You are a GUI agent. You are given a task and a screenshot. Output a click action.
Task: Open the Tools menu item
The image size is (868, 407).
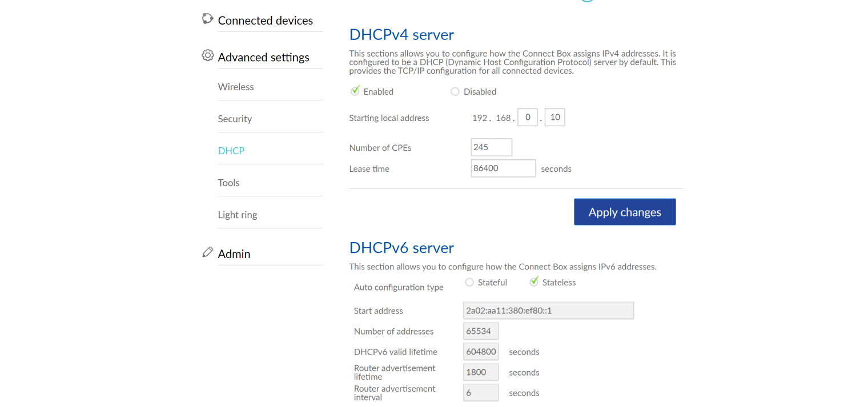tap(228, 183)
